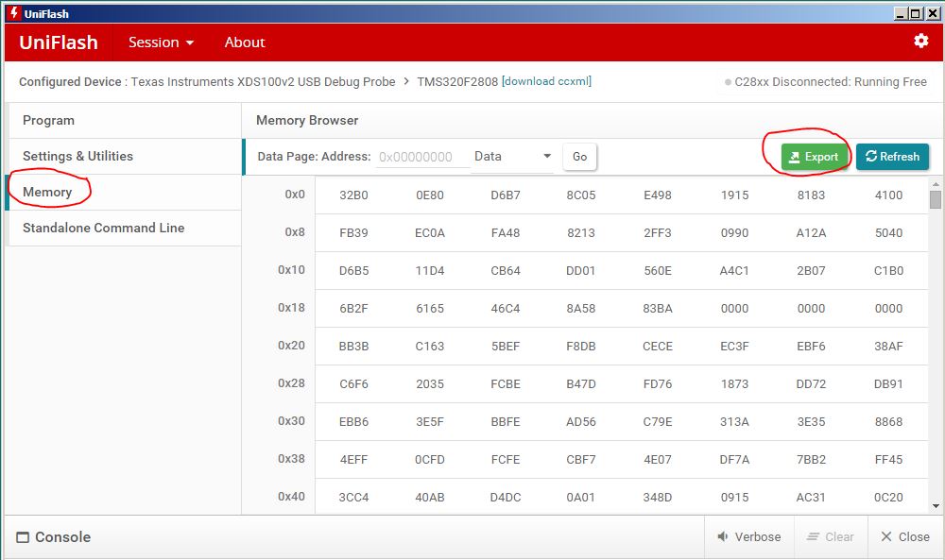Select memory cell D6B7

pyautogui.click(x=505, y=195)
